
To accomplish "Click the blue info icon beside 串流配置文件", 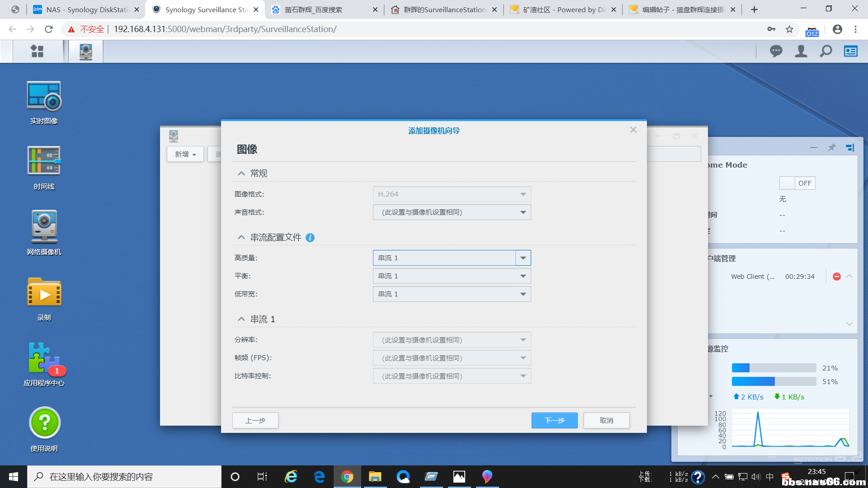I will (x=310, y=238).
